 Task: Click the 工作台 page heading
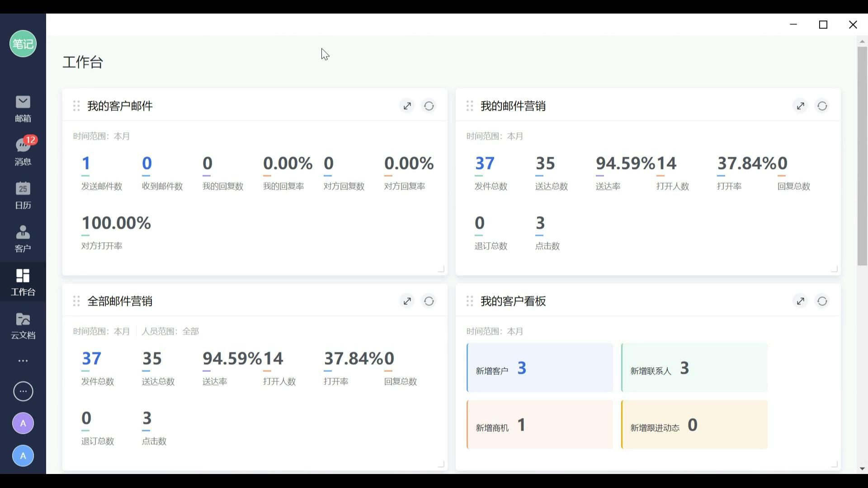tap(83, 62)
